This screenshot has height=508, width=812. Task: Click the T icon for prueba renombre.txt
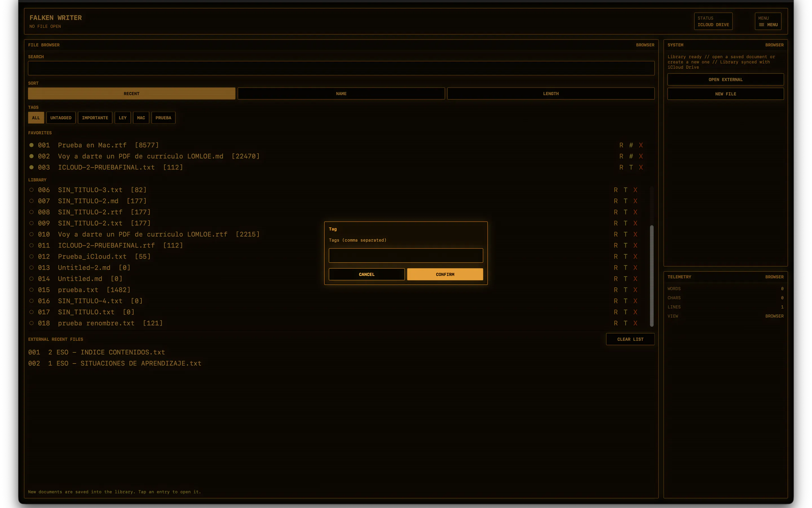coord(625,323)
